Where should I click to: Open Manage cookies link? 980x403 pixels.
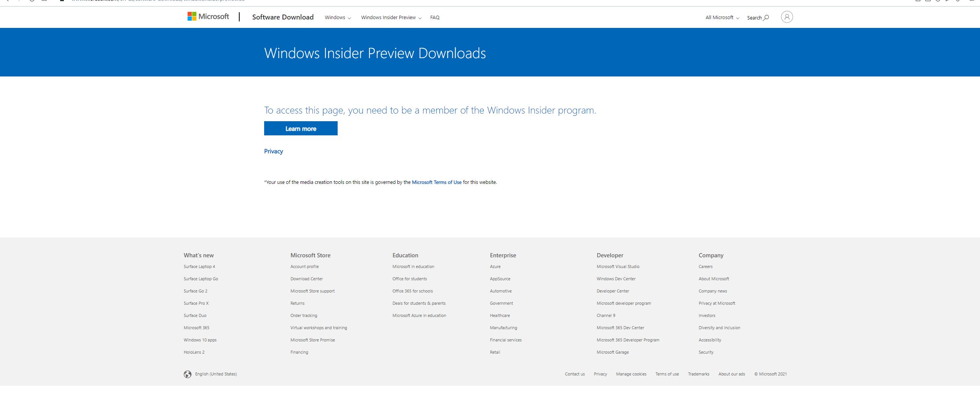click(631, 374)
